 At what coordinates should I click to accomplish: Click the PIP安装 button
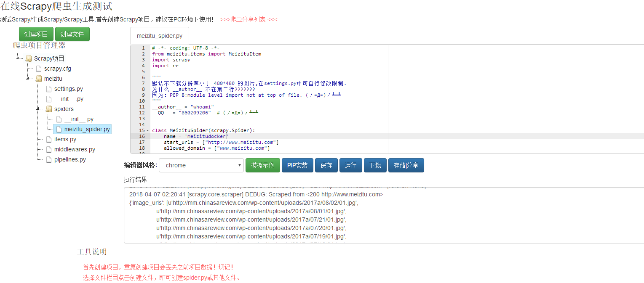[x=297, y=165]
